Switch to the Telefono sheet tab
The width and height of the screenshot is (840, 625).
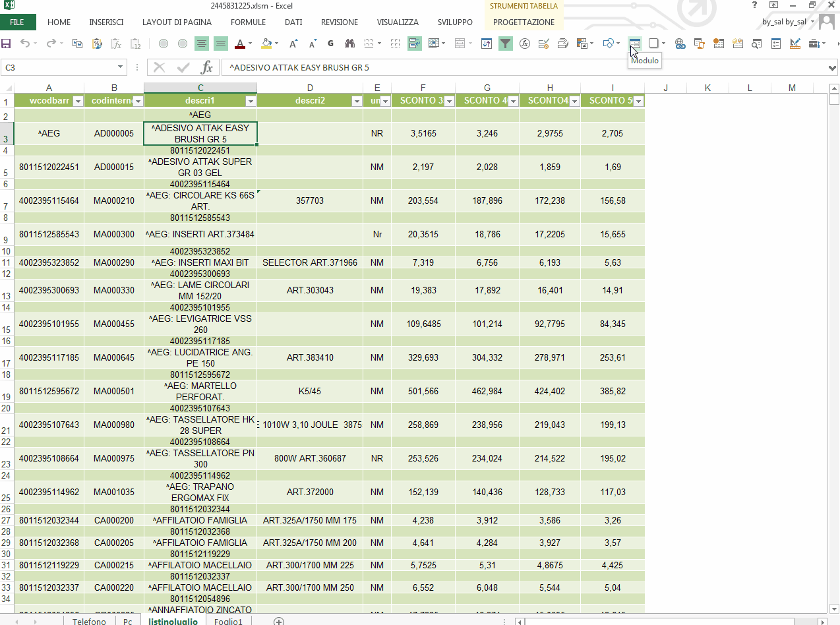pos(89,621)
